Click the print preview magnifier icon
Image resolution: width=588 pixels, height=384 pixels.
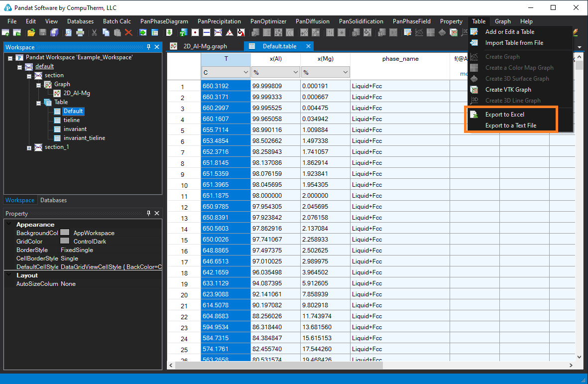[68, 32]
